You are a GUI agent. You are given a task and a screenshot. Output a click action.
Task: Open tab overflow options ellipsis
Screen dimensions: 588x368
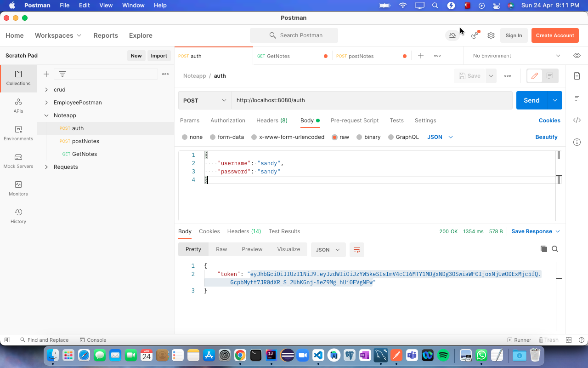point(437,56)
